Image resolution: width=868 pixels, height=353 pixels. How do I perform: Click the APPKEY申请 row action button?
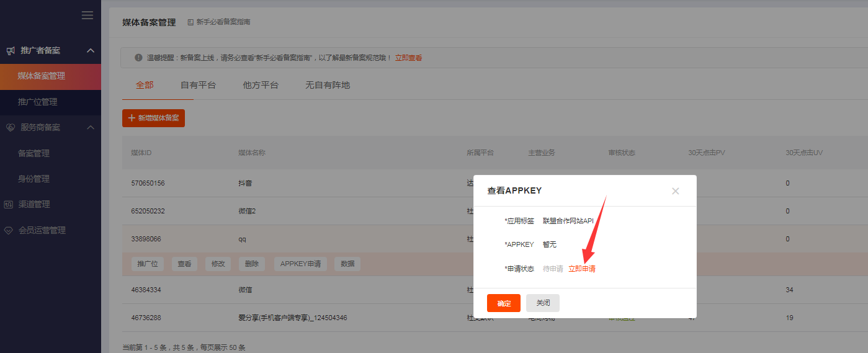point(300,264)
